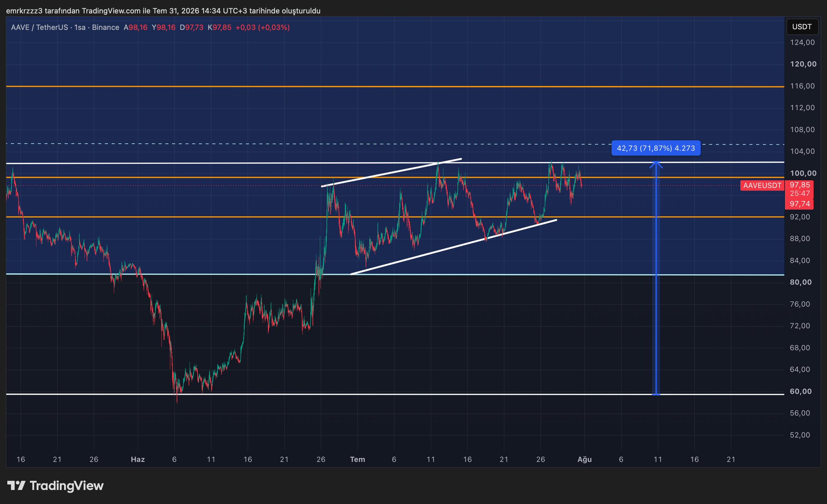Click the Tem month label on time axis
This screenshot has width=827, height=504.
tap(358, 460)
